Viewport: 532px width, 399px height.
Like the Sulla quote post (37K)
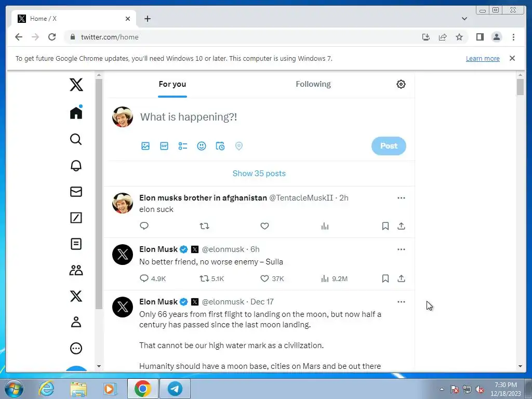tap(272, 279)
